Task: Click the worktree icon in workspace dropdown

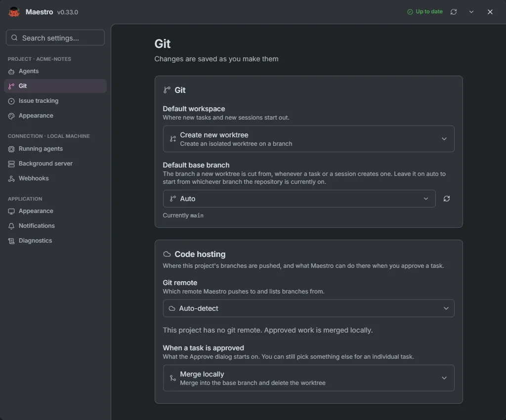Action: coord(173,139)
